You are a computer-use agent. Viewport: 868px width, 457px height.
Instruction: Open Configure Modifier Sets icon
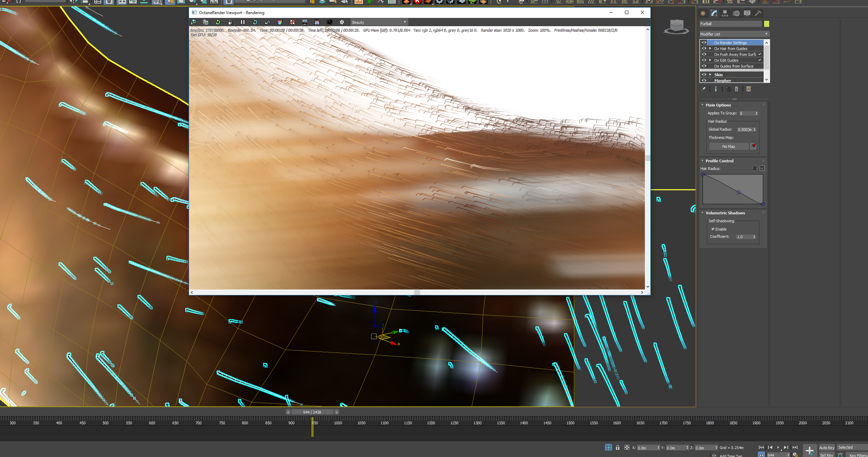pyautogui.click(x=749, y=89)
